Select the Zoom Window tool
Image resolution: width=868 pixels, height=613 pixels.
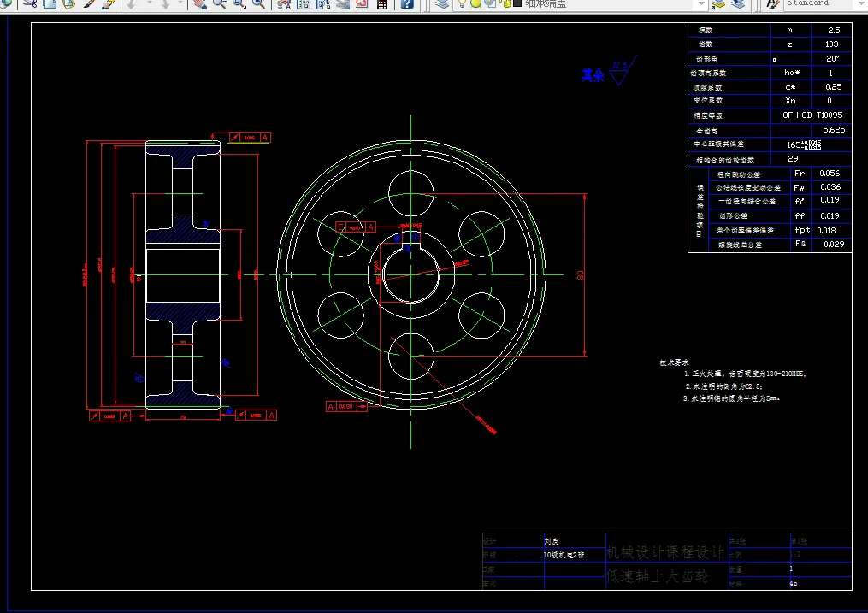click(x=239, y=3)
